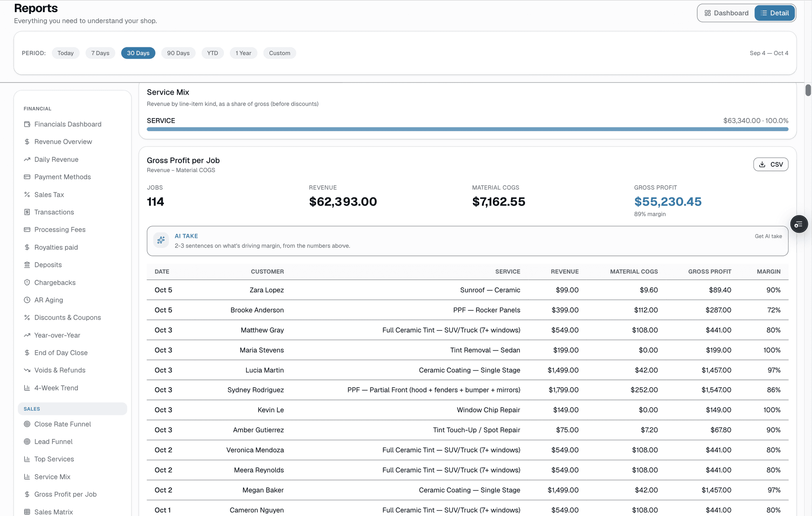Click the Zara Lopez row
Viewport: 812px width, 516px height.
click(467, 290)
